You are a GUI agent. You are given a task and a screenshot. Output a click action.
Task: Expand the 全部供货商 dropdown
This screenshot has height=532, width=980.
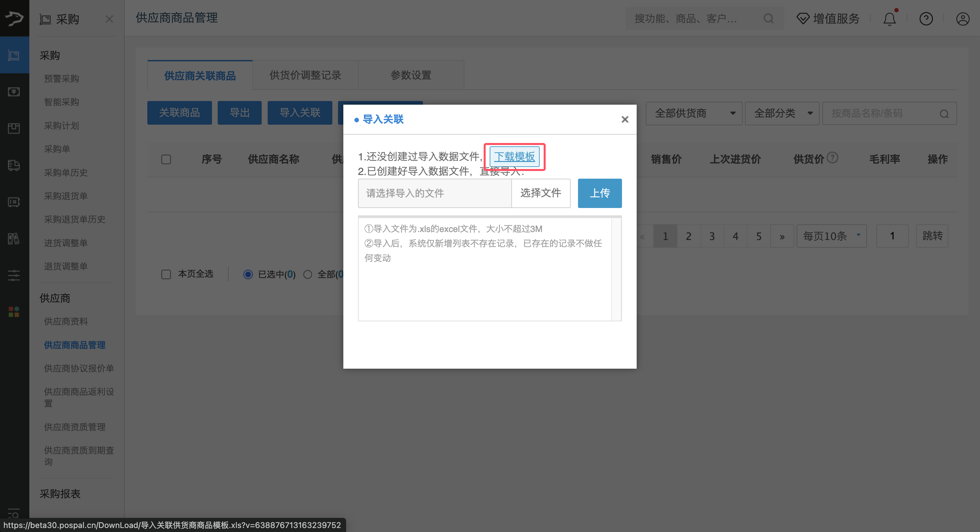click(694, 113)
